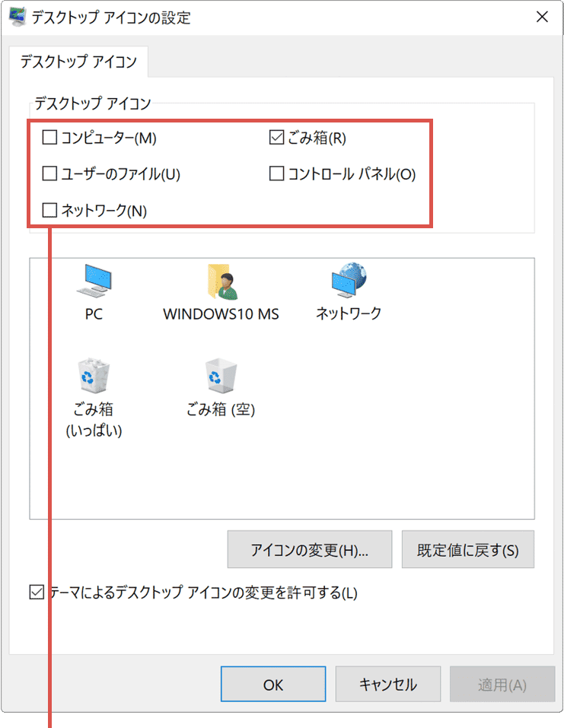Select the PC computer icon
Image resolution: width=564 pixels, height=728 pixels.
[94, 281]
